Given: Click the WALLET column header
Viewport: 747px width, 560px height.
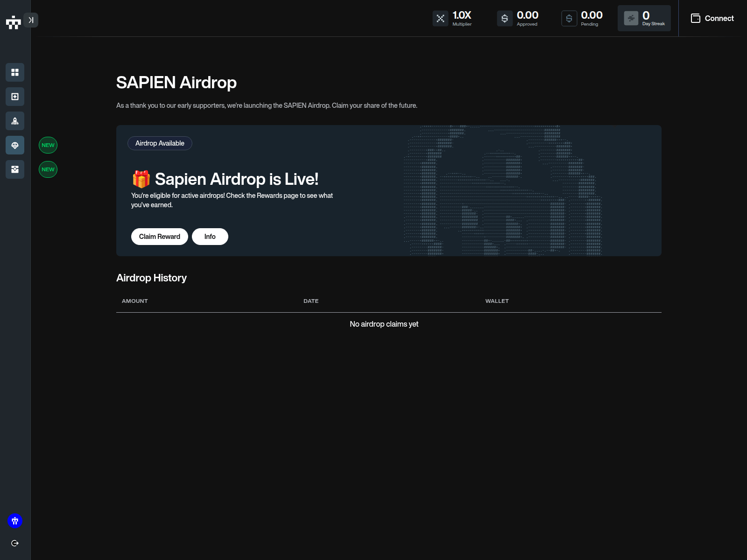Looking at the screenshot, I should point(497,301).
